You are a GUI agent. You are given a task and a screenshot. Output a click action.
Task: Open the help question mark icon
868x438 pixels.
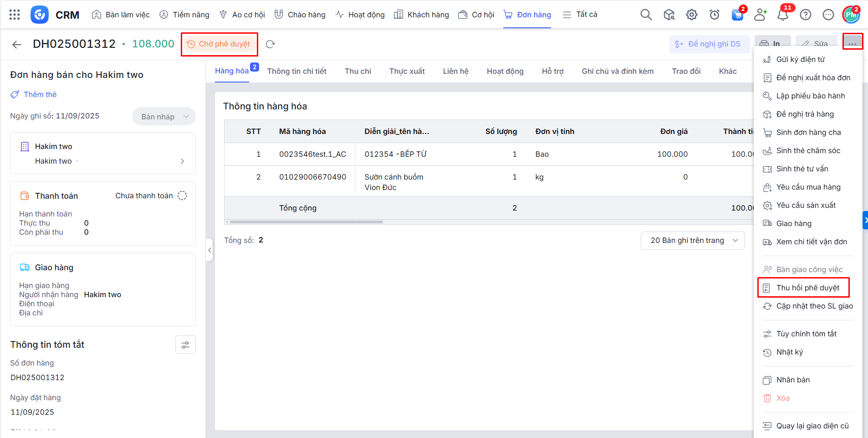point(805,15)
